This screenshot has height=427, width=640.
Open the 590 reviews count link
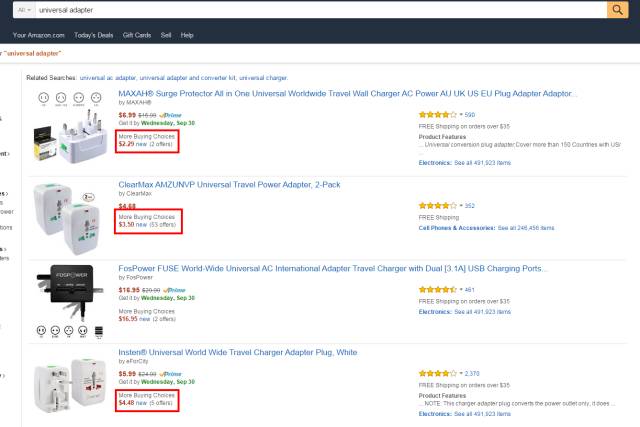pyautogui.click(x=470, y=115)
